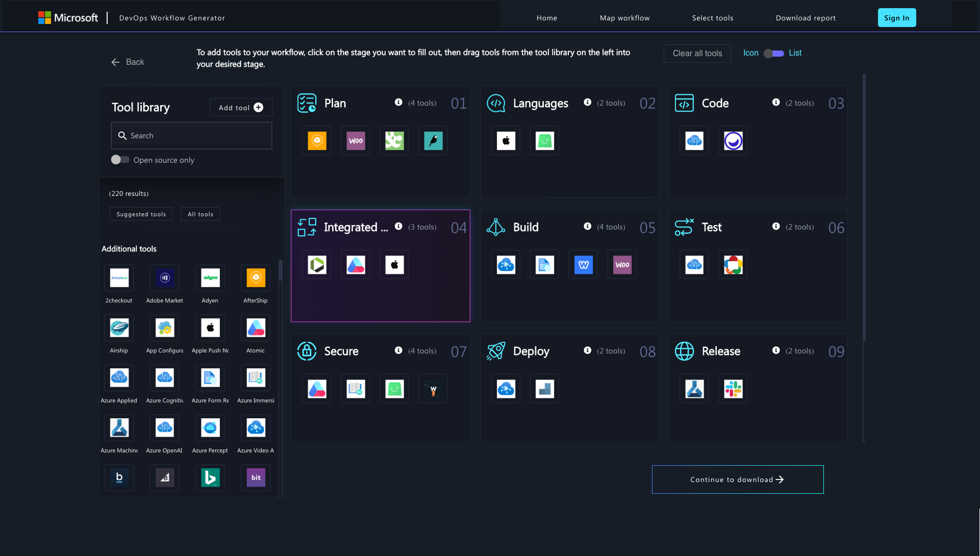Click the stages area vertical scrollbar

coord(864,208)
